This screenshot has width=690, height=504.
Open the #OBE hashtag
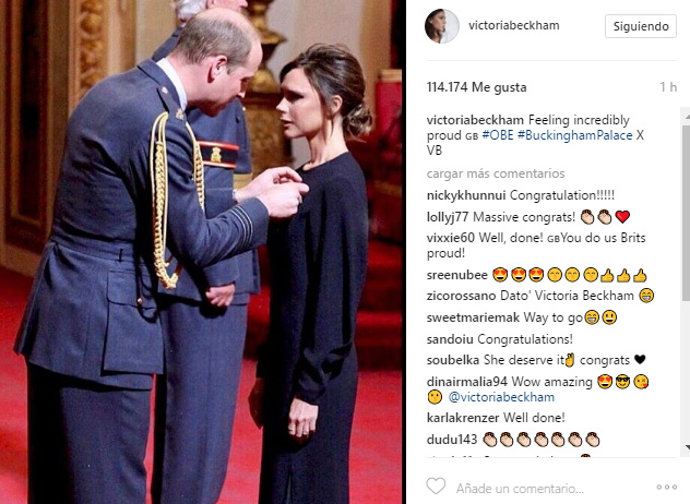(x=498, y=135)
